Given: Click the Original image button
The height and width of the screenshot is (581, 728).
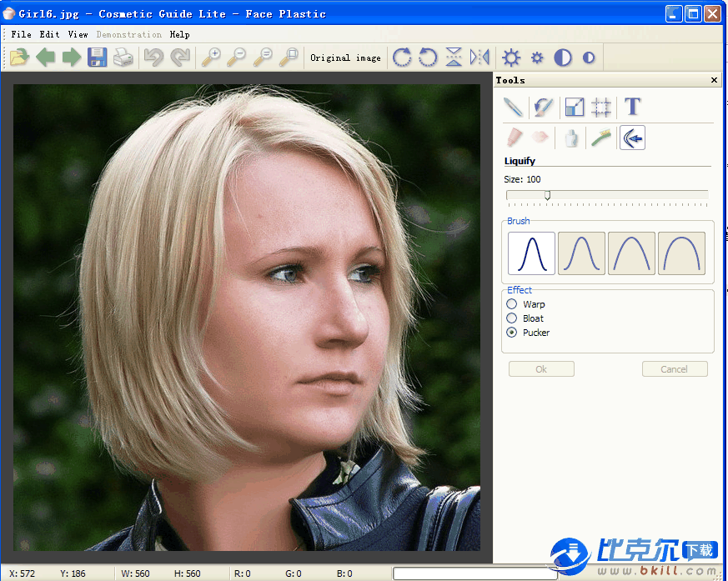Looking at the screenshot, I should pyautogui.click(x=345, y=58).
